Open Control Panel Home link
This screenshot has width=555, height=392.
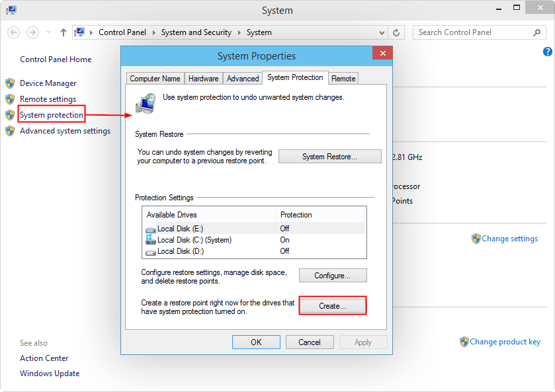tap(56, 59)
